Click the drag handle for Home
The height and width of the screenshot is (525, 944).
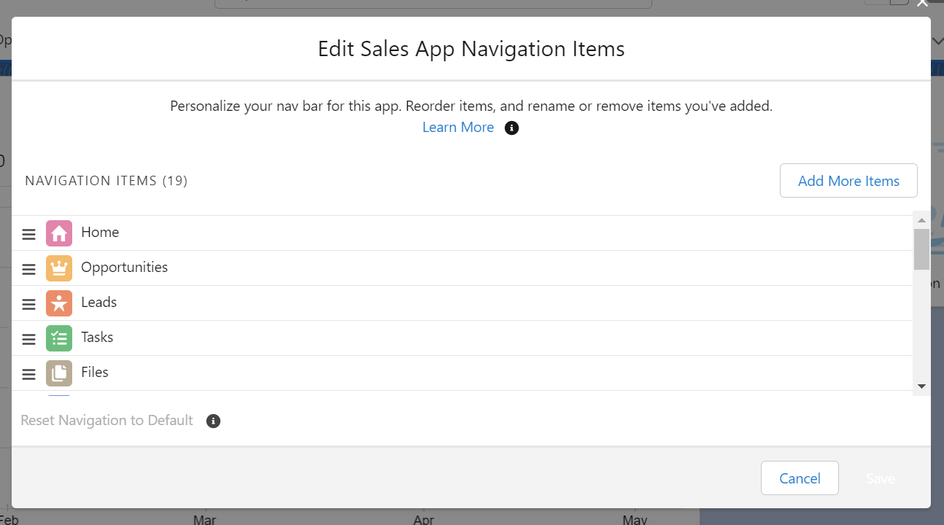point(29,234)
